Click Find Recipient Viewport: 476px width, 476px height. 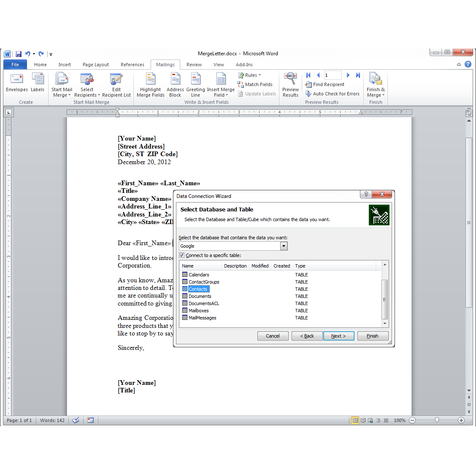pos(325,84)
